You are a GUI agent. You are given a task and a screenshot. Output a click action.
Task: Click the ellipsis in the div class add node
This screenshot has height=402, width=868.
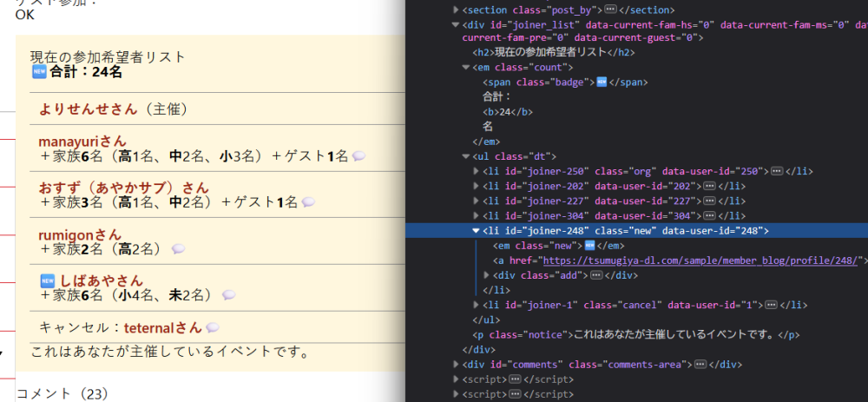pos(596,275)
